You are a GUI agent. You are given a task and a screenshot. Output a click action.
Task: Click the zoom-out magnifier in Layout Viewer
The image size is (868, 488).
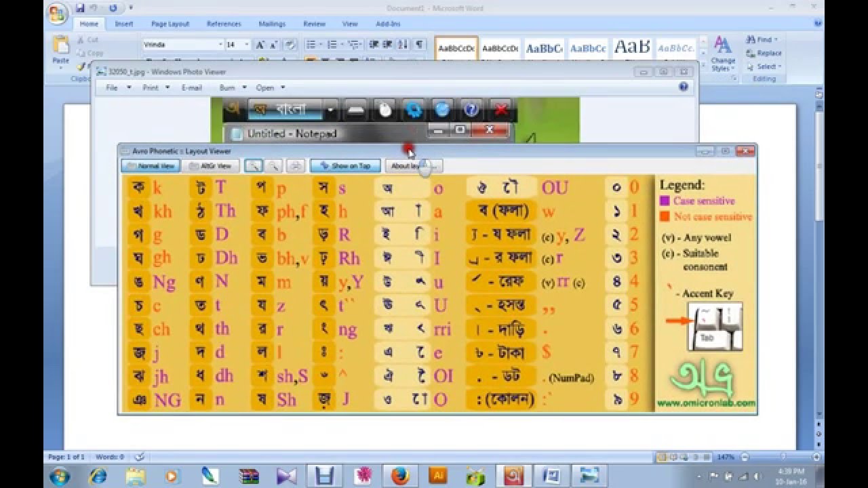(x=274, y=165)
